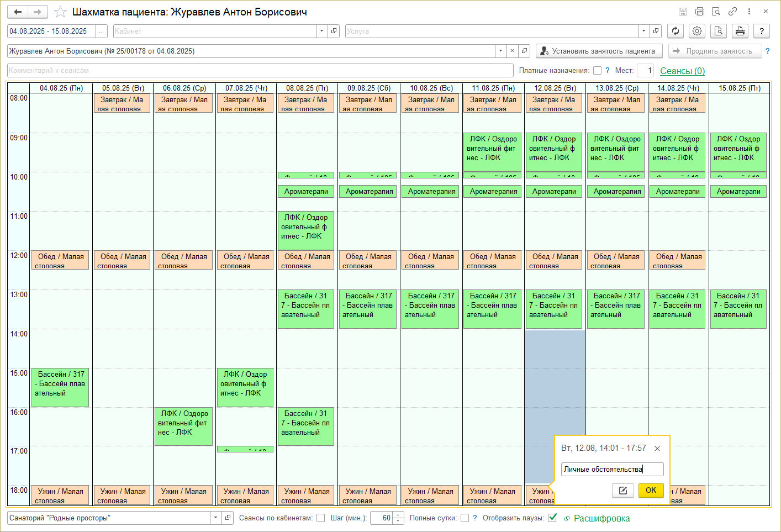Viewport: 781px width, 532px height.
Task: Open the document preview toolbar button
Action: point(719,31)
